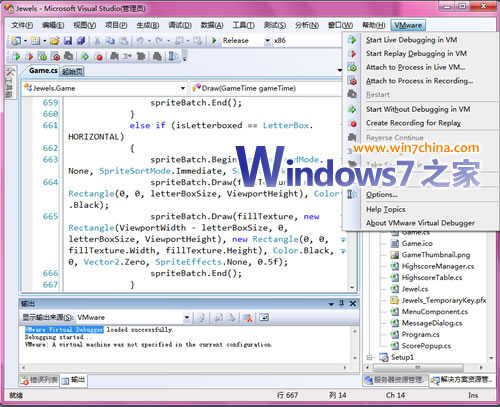
Task: Click the code editor scroll down arrow
Action: tap(352, 287)
